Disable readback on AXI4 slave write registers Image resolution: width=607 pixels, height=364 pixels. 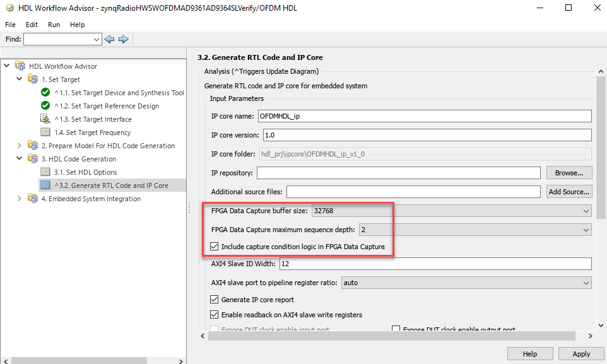[x=215, y=315]
